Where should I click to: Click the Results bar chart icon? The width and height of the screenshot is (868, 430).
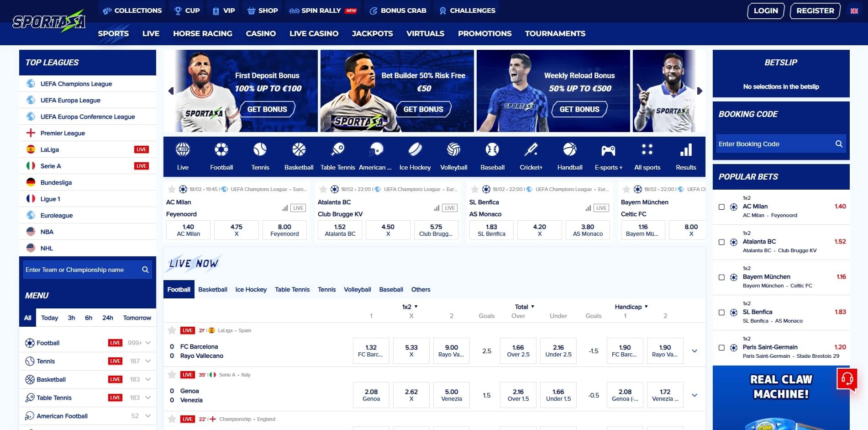click(686, 149)
